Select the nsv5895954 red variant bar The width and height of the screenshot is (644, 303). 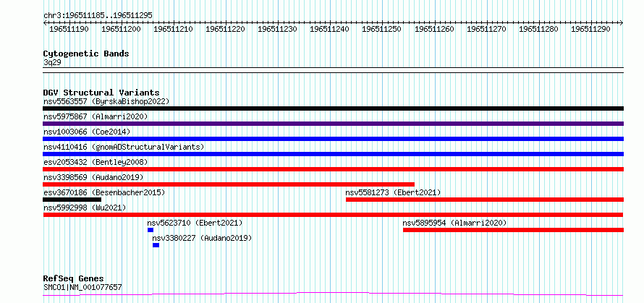(514, 230)
